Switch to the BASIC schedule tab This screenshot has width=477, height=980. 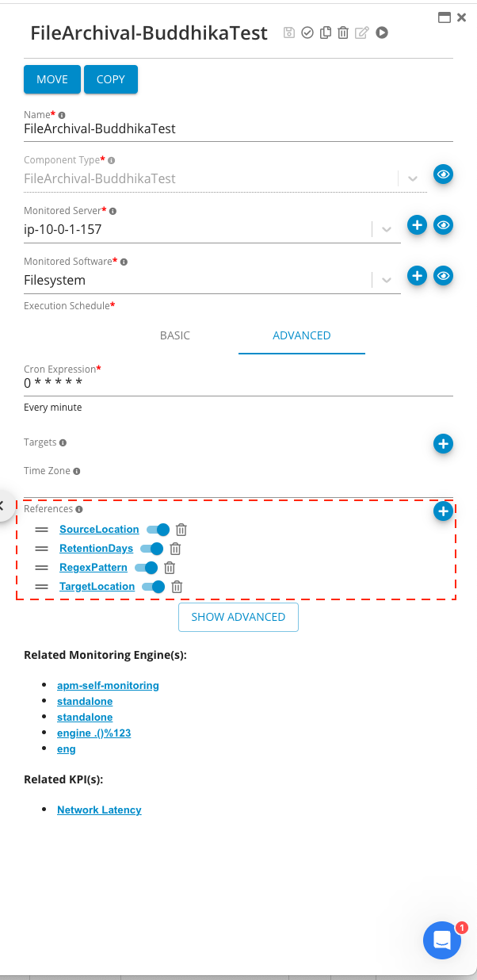coord(175,335)
